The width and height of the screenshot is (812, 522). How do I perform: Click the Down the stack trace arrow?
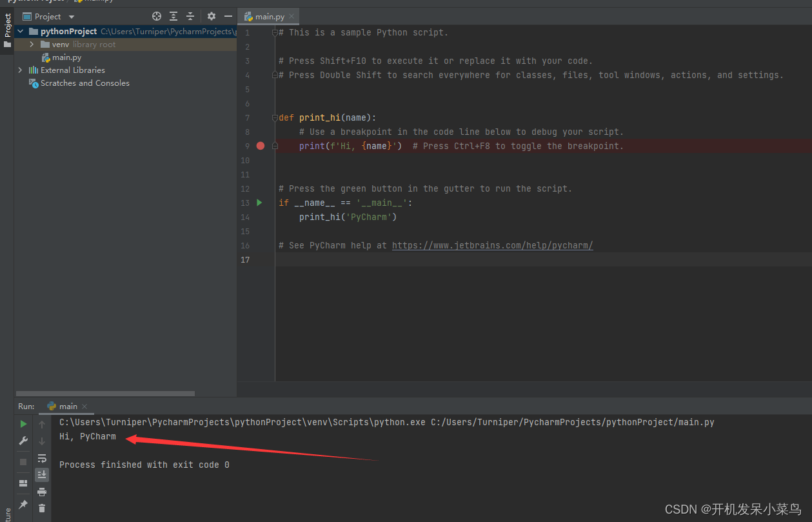tap(42, 441)
